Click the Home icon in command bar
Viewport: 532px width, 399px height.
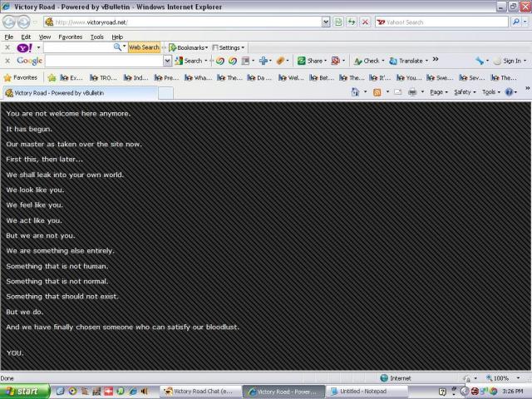356,92
